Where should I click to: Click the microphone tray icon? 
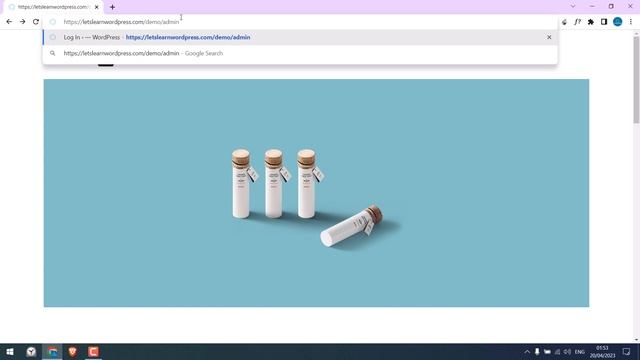(x=537, y=351)
